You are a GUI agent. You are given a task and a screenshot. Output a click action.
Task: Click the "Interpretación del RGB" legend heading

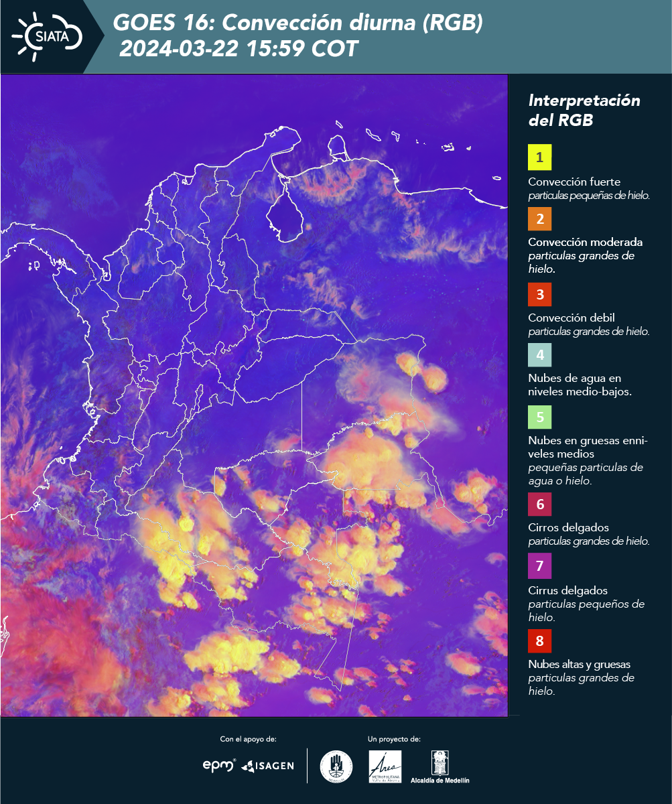(584, 111)
